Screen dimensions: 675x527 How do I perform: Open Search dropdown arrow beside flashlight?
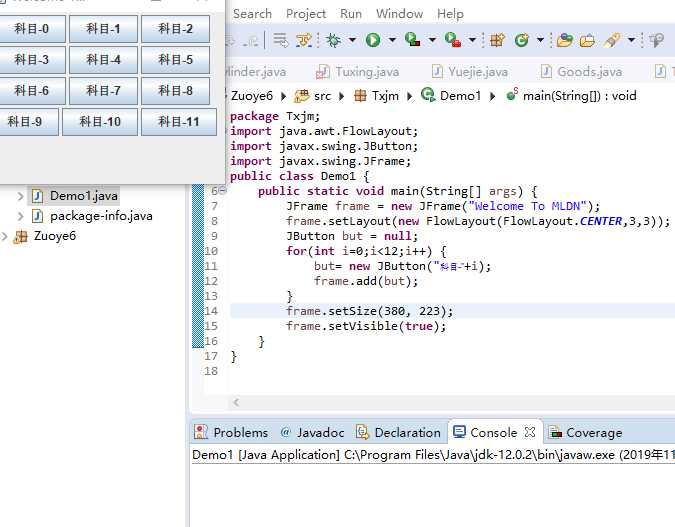tap(631, 40)
